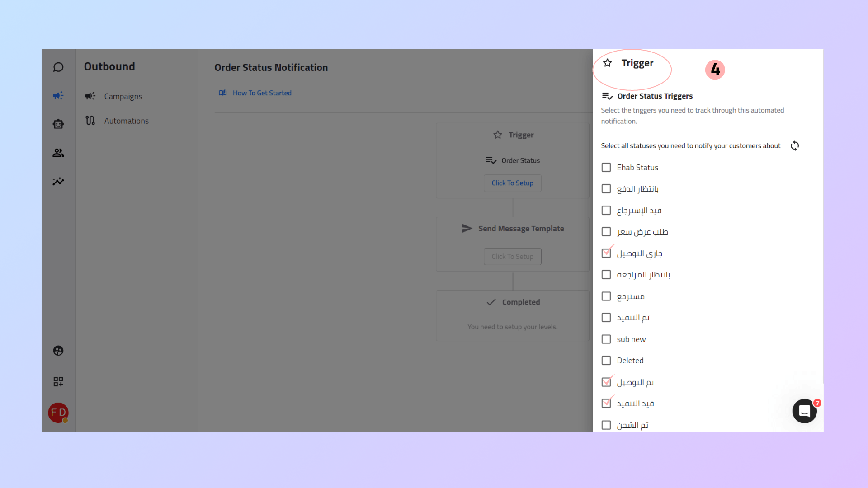Click the add-apps grid icon
868x488 pixels.
(x=58, y=382)
